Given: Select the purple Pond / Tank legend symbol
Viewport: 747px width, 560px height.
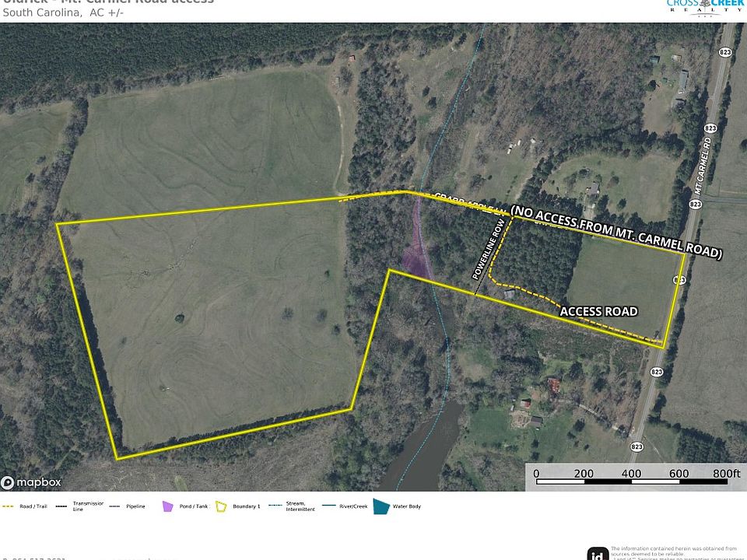Looking at the screenshot, I should coord(167,506).
